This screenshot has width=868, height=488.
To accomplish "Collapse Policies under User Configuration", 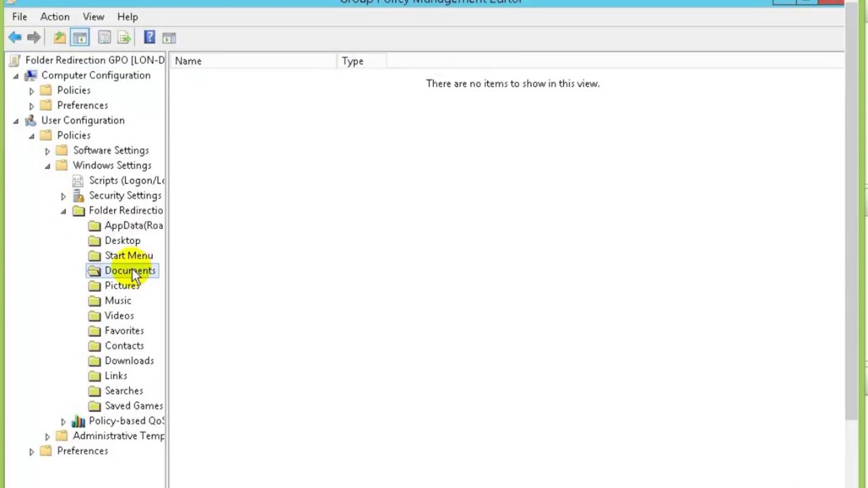I will point(31,136).
